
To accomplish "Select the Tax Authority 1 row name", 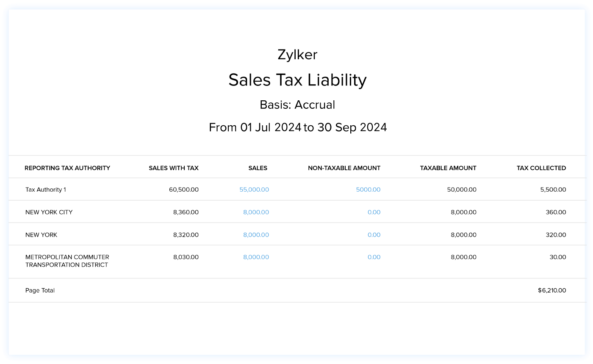I will (x=46, y=190).
